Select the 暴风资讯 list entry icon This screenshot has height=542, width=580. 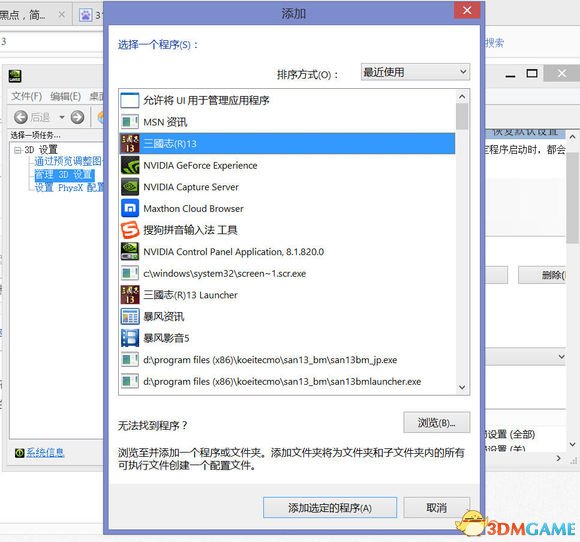tap(130, 316)
